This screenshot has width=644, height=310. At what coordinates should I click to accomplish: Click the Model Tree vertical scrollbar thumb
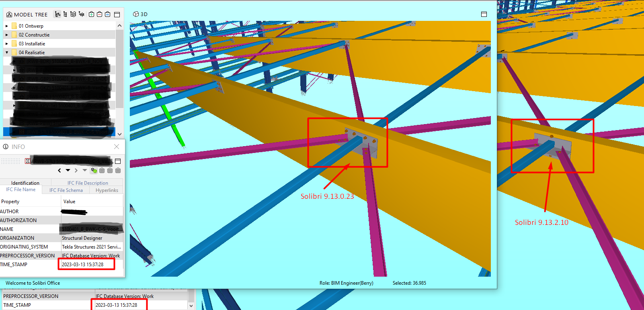(x=119, y=68)
